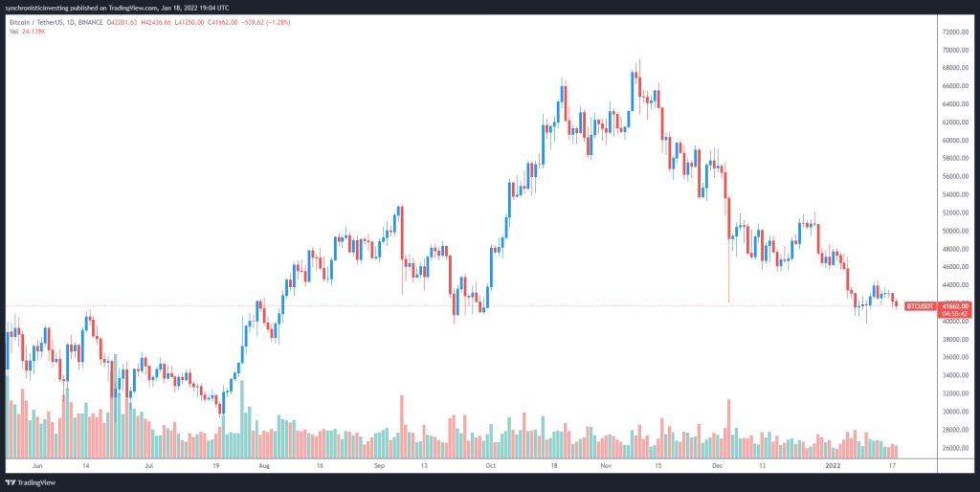The height and width of the screenshot is (492, 980).
Task: Select the Vol 24.139K indicator label
Action: pyautogui.click(x=27, y=30)
